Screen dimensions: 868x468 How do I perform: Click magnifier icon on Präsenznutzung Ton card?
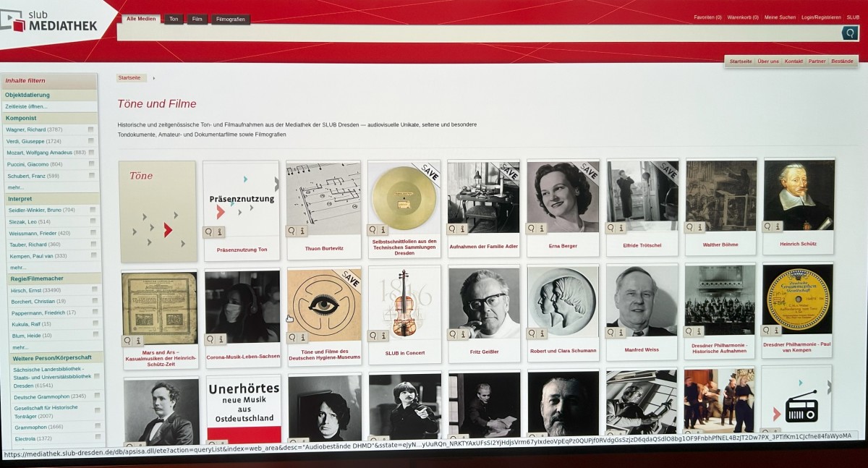click(x=209, y=231)
